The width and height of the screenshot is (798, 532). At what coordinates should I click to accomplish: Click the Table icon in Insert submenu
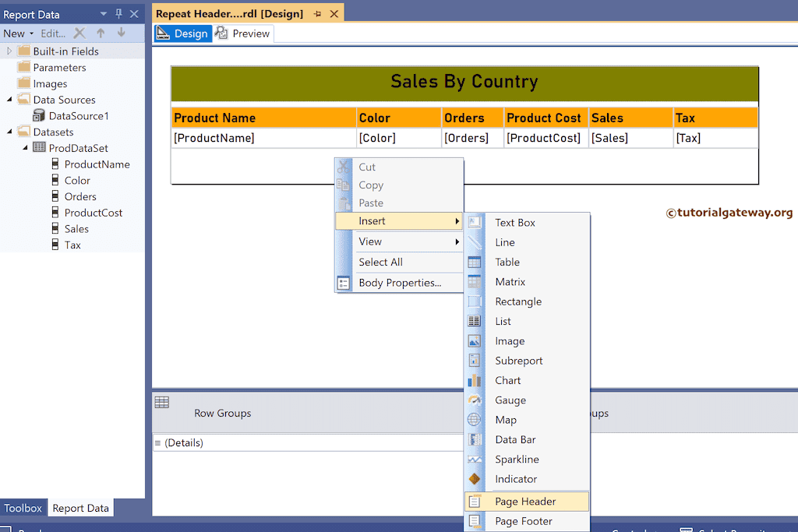[475, 262]
